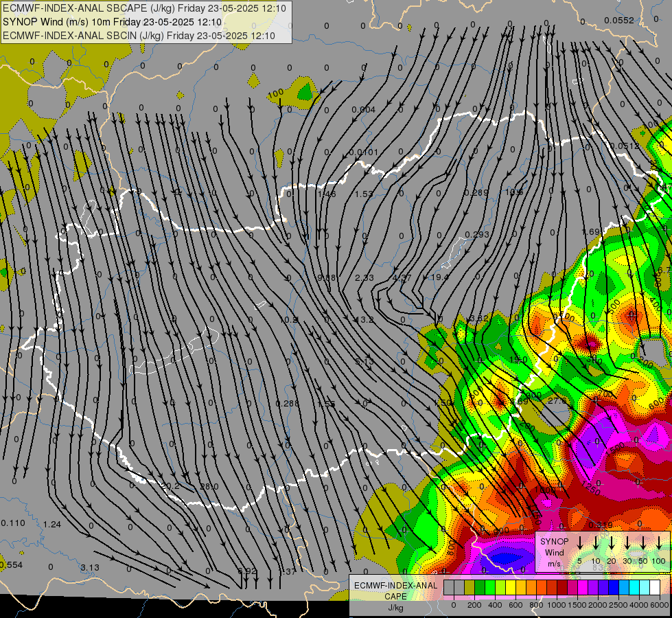Pick the magenta swatch right of the 1500 tick
The width and height of the screenshot is (672, 618).
583,588
